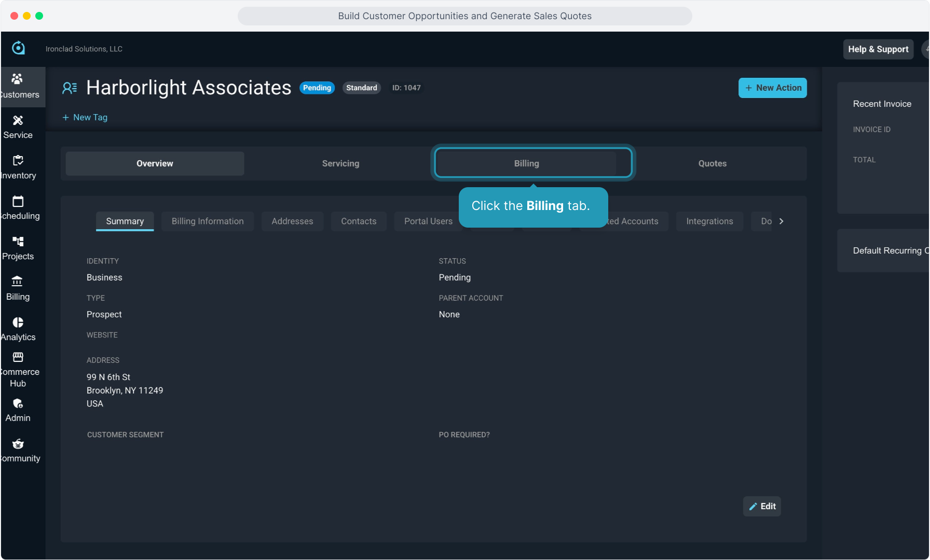This screenshot has width=930, height=560.
Task: Open the Projects sidebar icon
Action: click(18, 242)
